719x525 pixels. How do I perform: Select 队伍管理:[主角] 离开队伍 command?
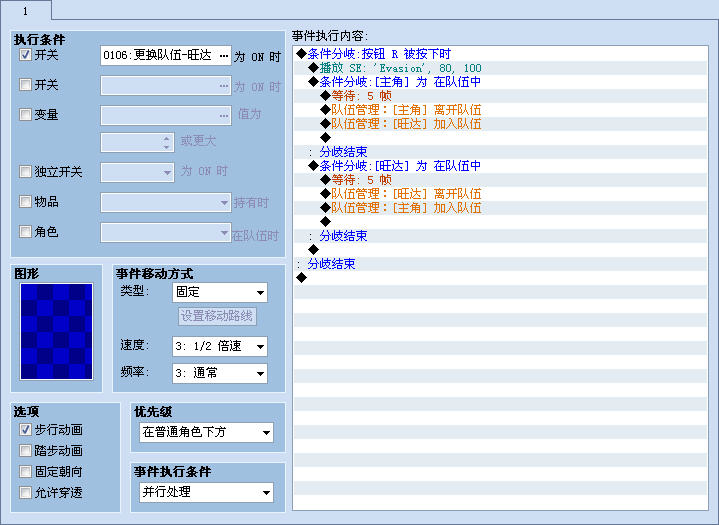click(x=500, y=110)
